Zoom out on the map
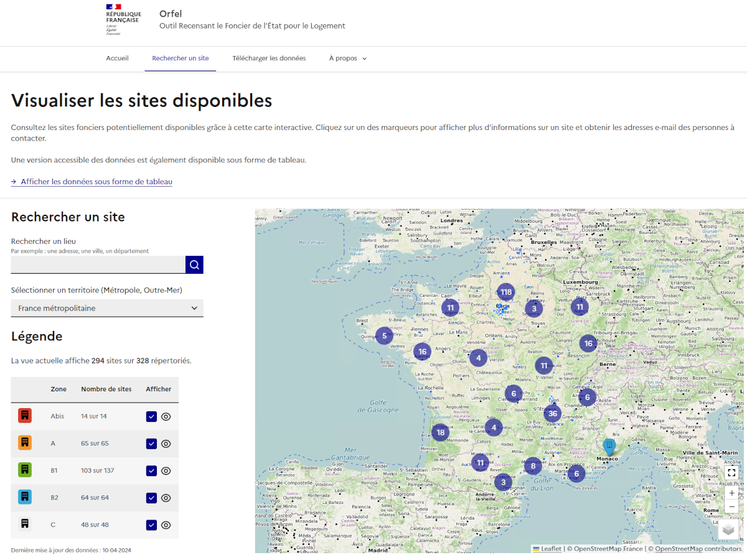Image resolution: width=747 pixels, height=560 pixels. pyautogui.click(x=731, y=507)
